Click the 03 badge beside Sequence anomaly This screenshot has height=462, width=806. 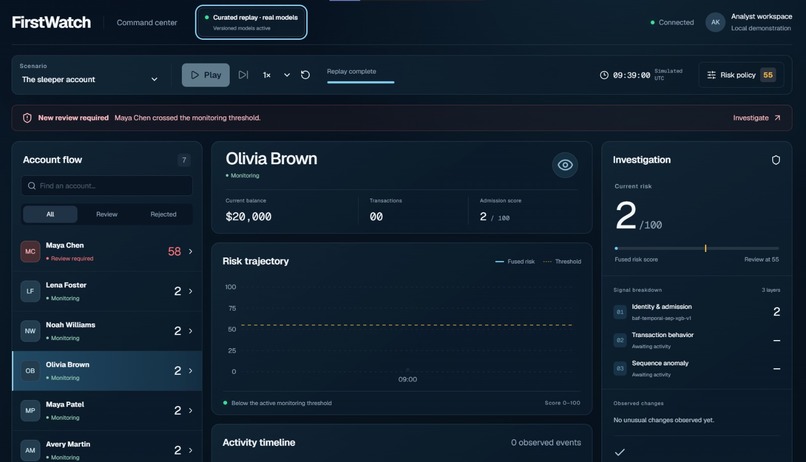pos(620,368)
